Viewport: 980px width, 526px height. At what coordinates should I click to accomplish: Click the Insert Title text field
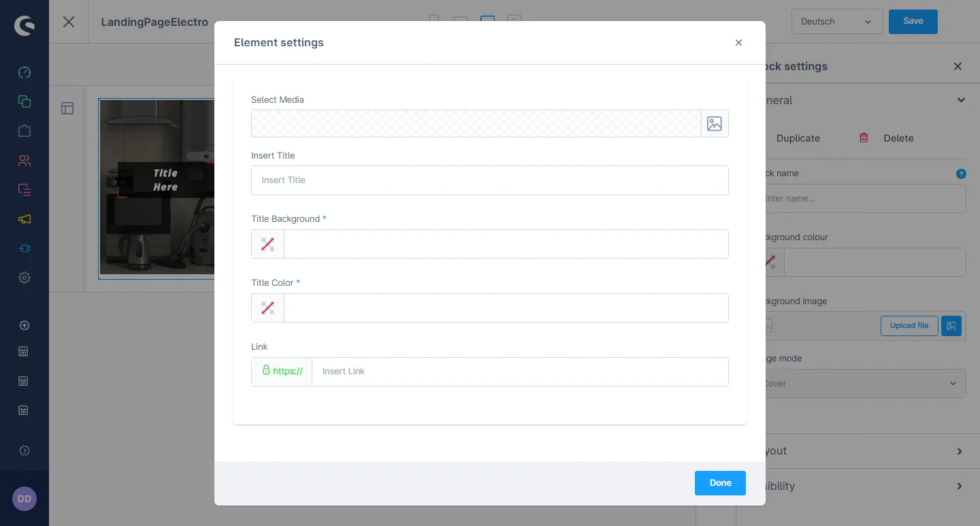click(x=489, y=180)
